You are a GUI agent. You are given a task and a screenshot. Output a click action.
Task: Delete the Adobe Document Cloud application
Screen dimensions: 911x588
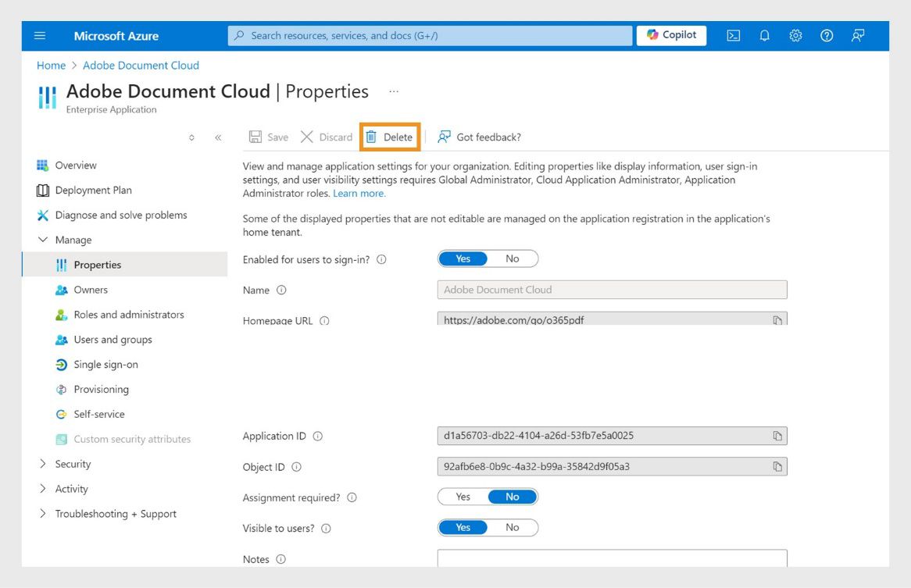coord(390,137)
